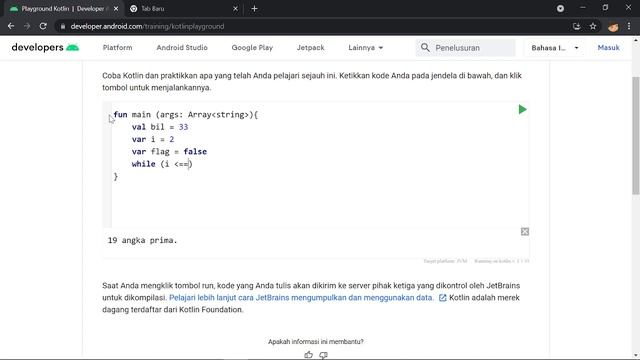Give thumbs down feedback
Viewport: 640px width, 360px height.
(323, 355)
